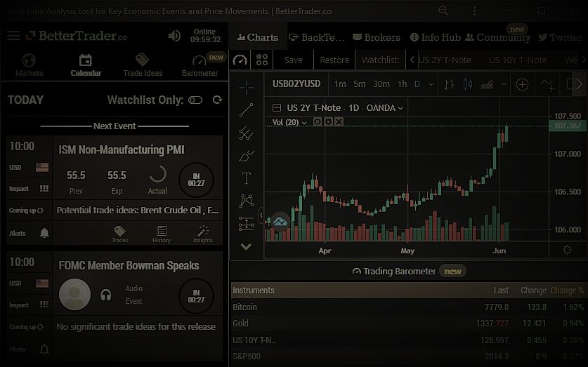This screenshot has width=588, height=367.
Task: Open the BackTe... tab
Action: pos(317,37)
